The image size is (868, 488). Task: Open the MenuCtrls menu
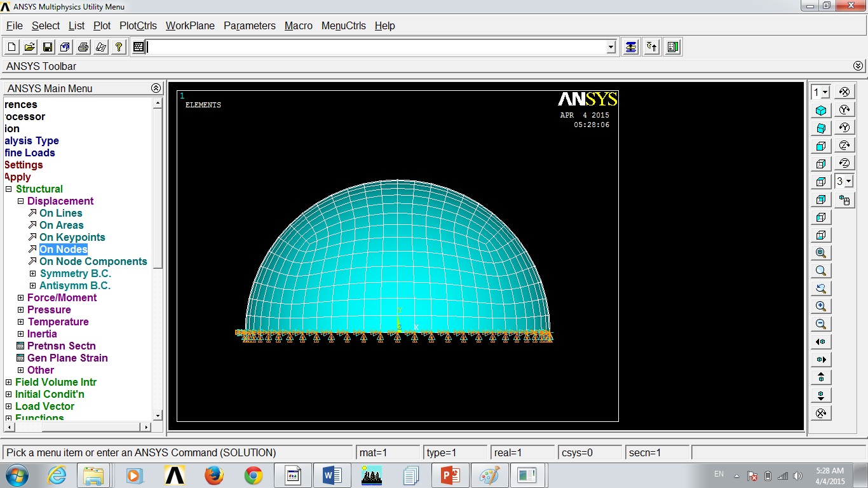point(344,26)
